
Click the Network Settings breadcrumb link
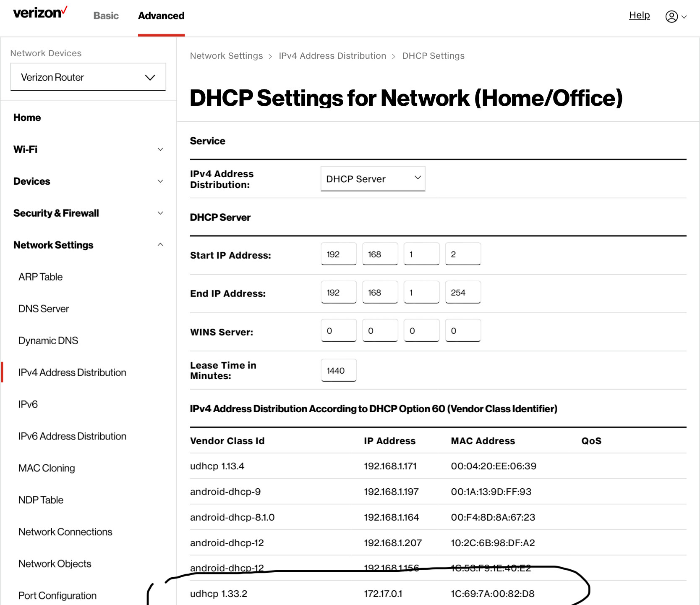[x=226, y=55]
